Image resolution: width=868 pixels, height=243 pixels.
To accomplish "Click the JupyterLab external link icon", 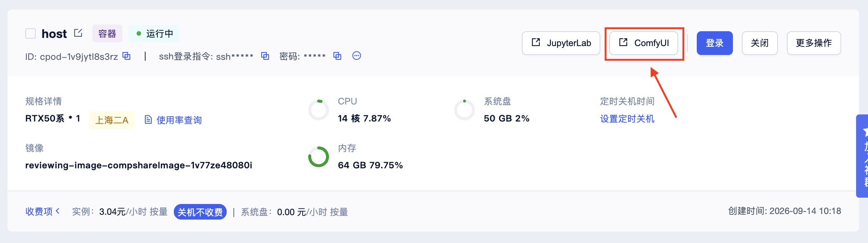I will coord(536,42).
